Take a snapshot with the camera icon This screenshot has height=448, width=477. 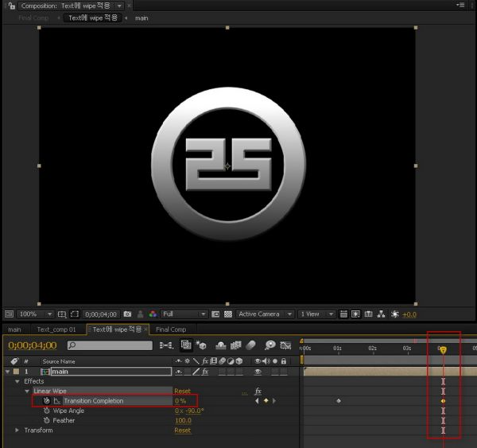click(127, 314)
